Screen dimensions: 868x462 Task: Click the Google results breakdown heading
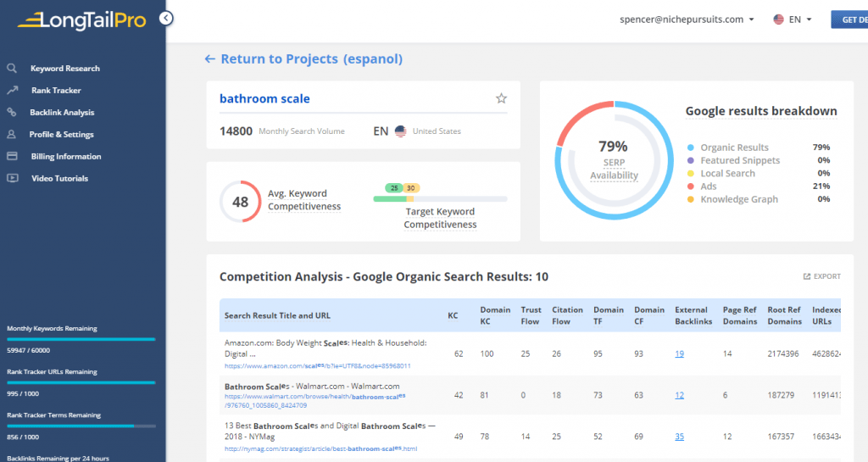click(761, 111)
